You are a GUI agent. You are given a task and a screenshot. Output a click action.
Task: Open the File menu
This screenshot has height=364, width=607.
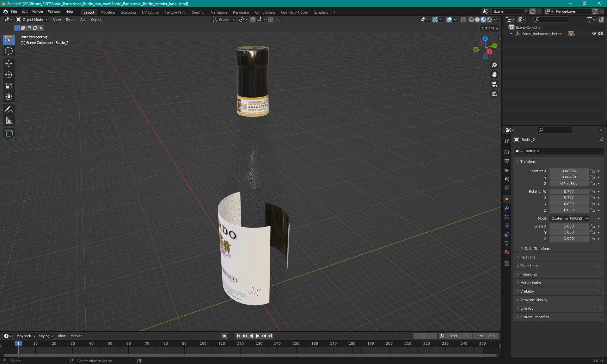click(x=14, y=11)
